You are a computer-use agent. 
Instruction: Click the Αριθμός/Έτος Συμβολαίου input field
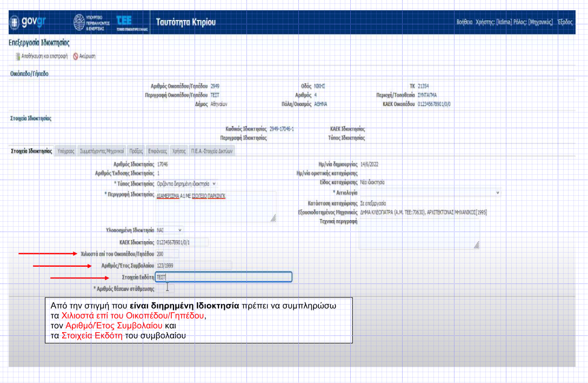coord(193,265)
